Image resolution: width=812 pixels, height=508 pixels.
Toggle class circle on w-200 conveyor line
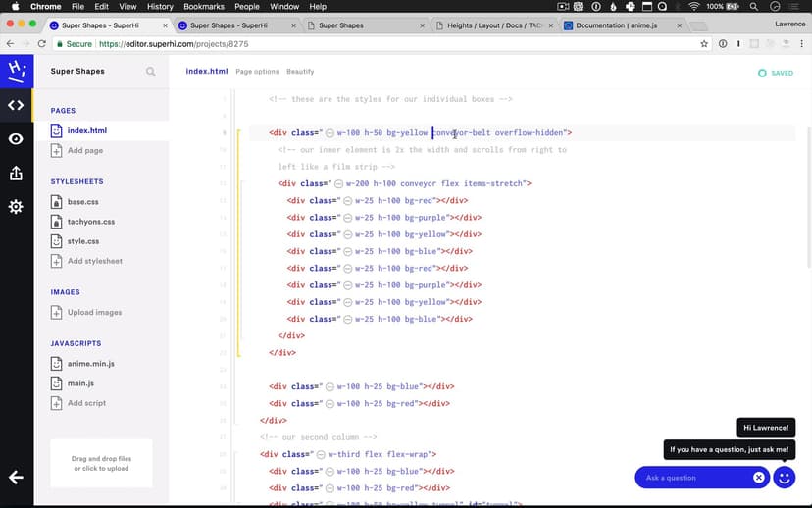338,183
